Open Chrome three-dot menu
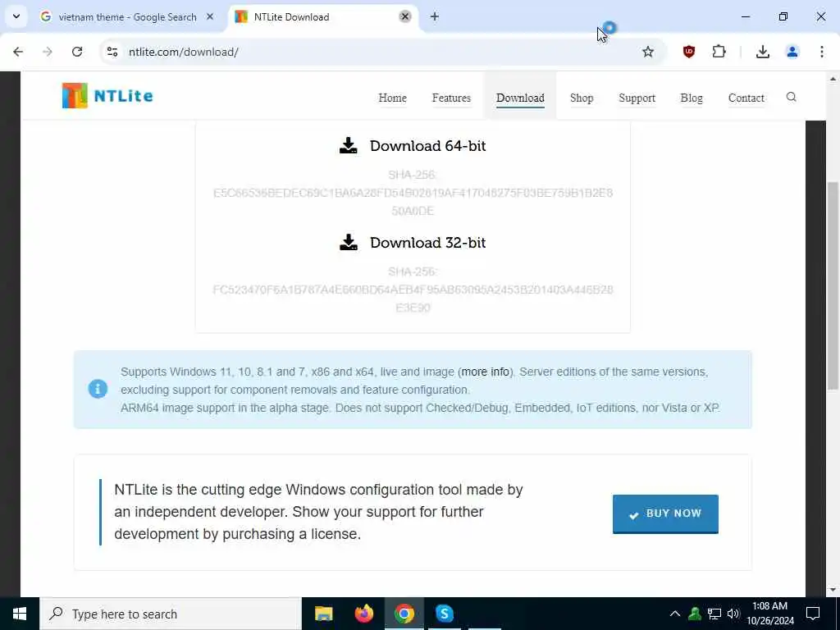The image size is (840, 630). 822,52
